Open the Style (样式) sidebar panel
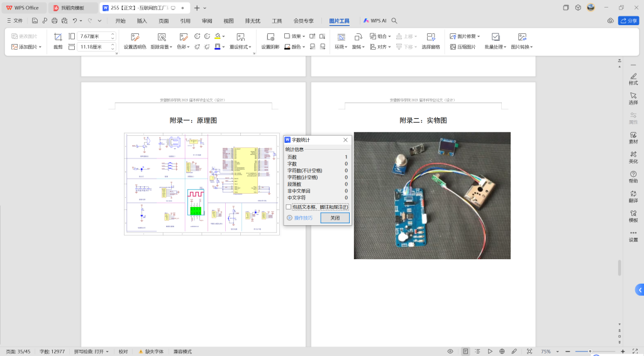Screen dimensions: 644x356 [x=633, y=79]
